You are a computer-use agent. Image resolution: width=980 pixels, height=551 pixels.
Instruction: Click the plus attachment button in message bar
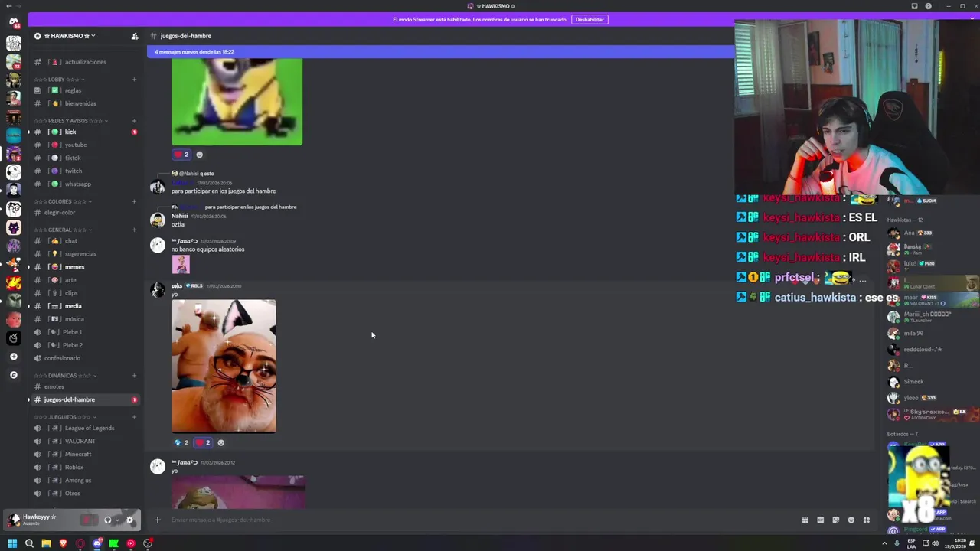157,520
